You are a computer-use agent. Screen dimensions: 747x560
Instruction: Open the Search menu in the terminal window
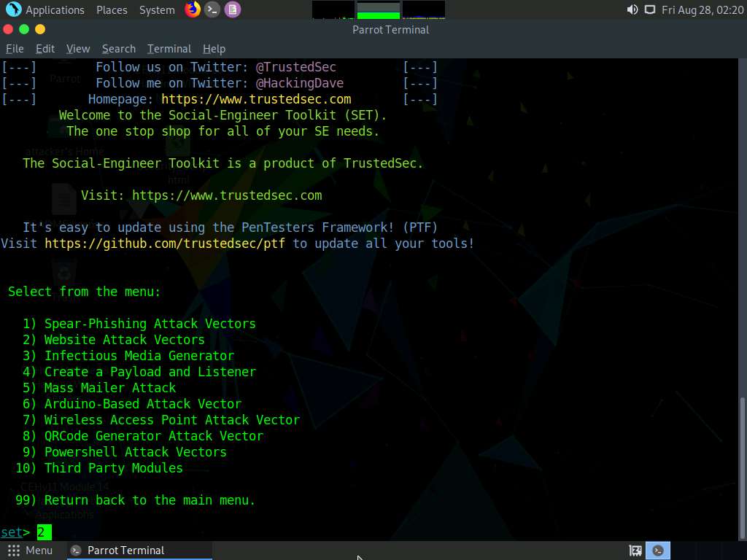click(x=118, y=48)
